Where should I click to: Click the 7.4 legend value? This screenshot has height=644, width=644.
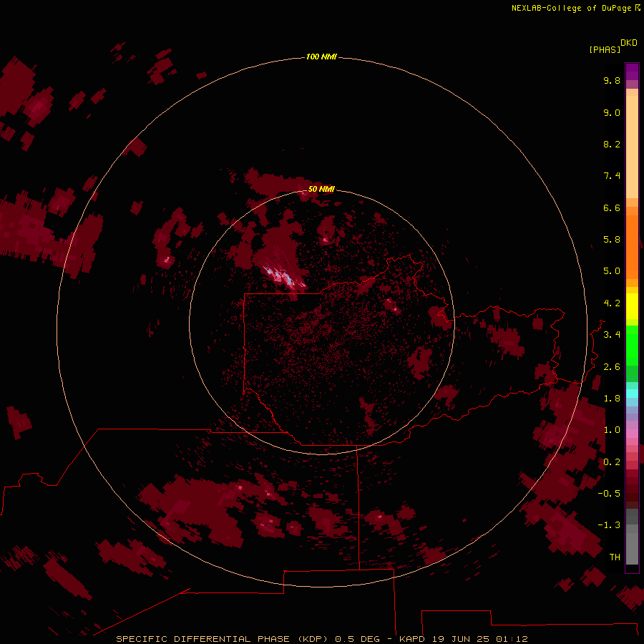tap(612, 176)
